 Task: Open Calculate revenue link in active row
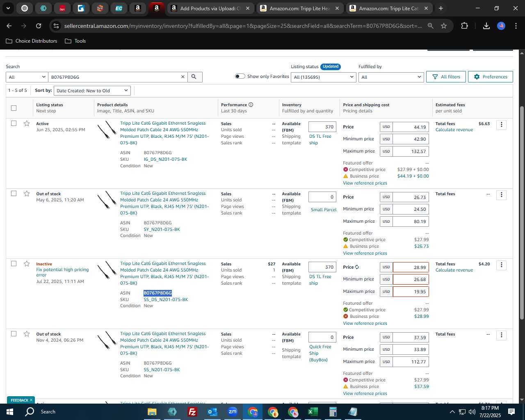454,130
